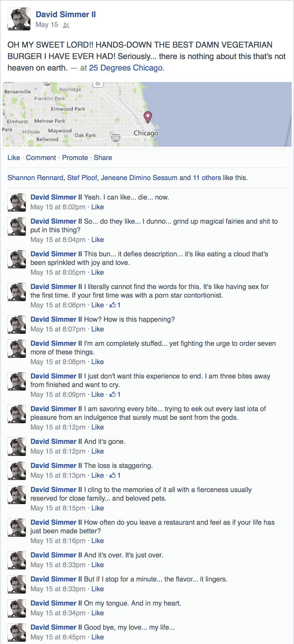Show the 11 others who liked this
This screenshot has height=644, width=294.
coord(207,178)
